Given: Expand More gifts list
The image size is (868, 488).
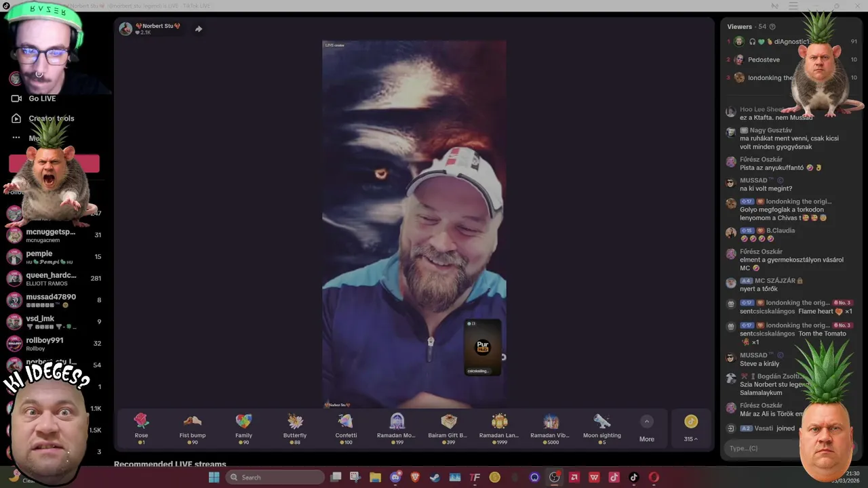Looking at the screenshot, I should coord(647,428).
